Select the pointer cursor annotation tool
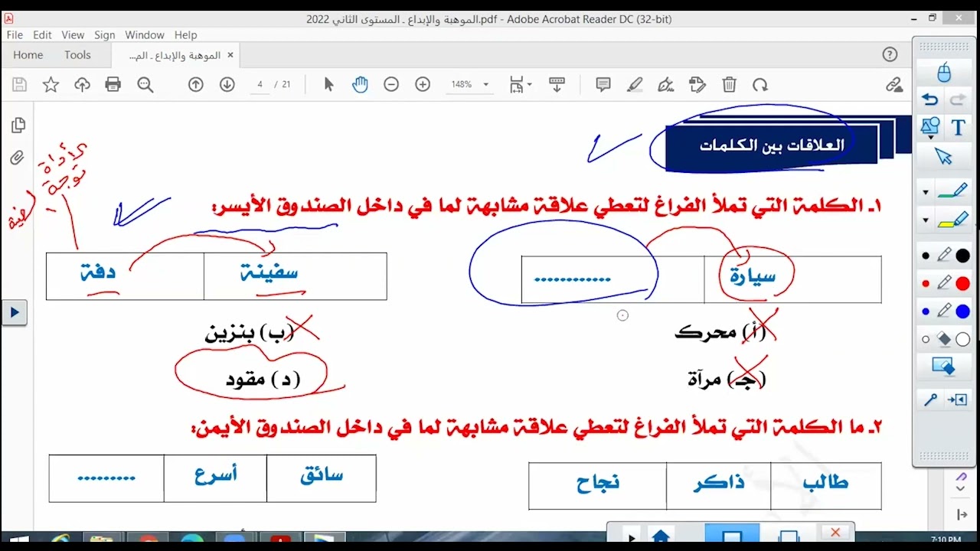 point(943,157)
